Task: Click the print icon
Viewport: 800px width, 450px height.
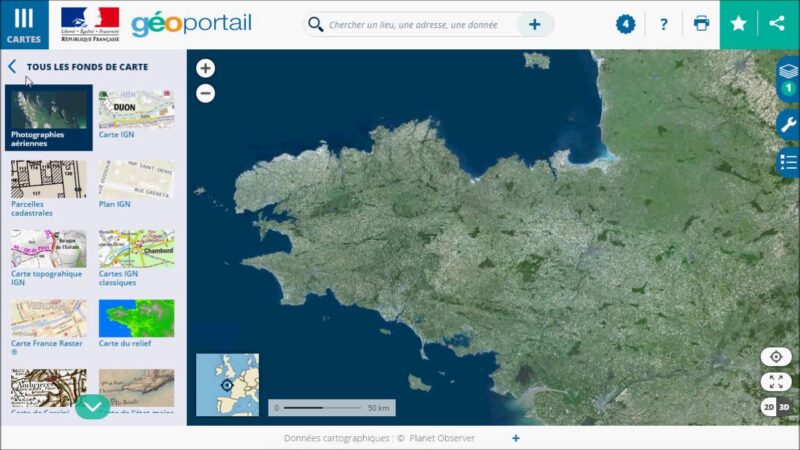Action: click(x=701, y=24)
